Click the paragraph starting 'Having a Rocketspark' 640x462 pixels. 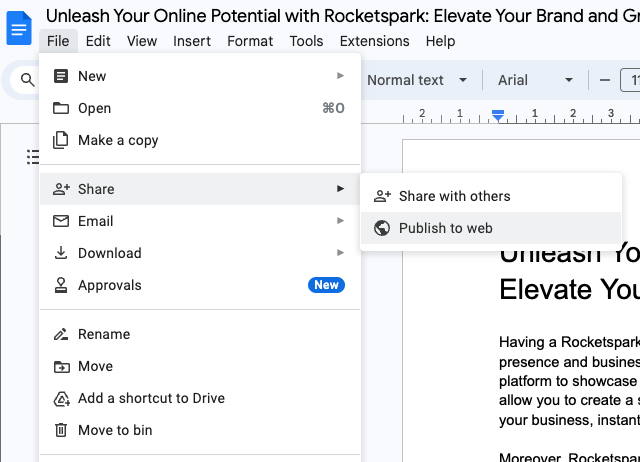pos(569,381)
